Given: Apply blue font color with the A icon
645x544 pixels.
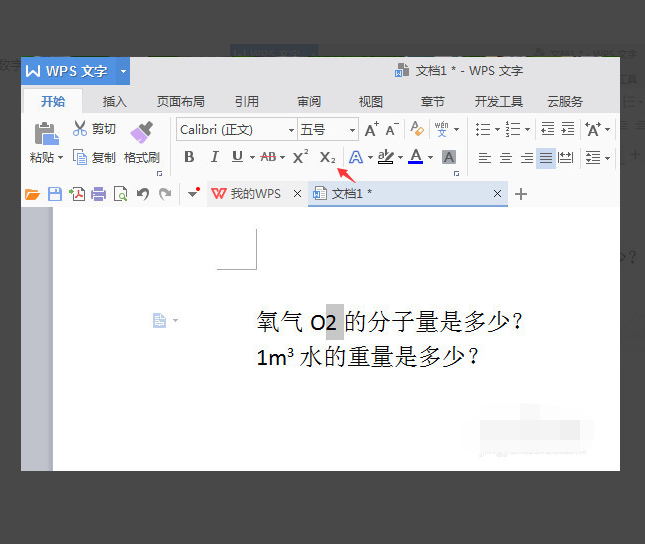Looking at the screenshot, I should (416, 157).
